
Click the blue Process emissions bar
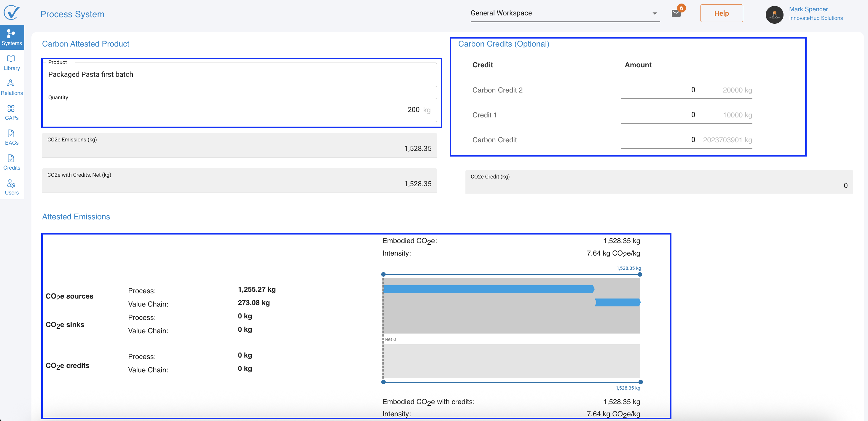click(x=489, y=289)
